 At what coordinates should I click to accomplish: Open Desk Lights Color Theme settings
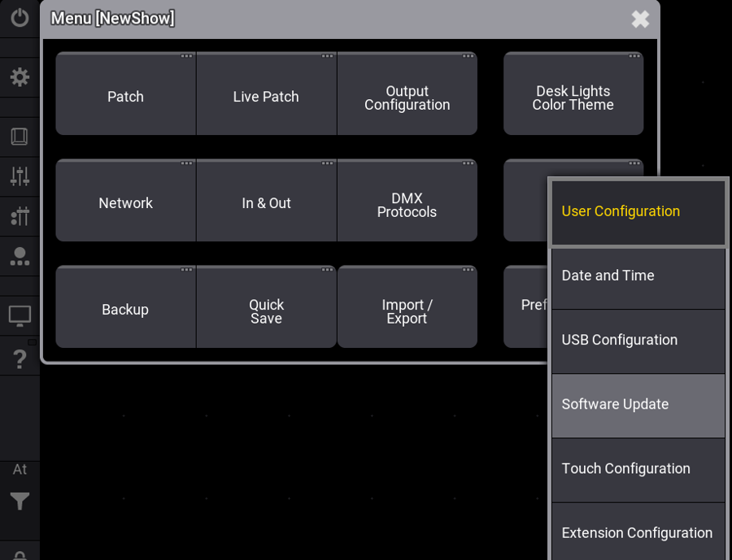tap(573, 98)
